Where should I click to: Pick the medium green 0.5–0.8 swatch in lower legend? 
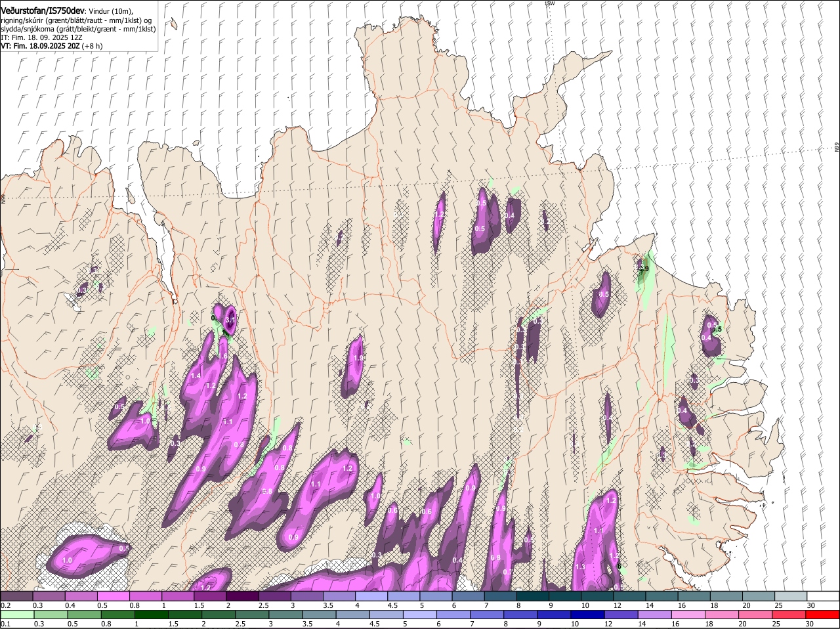coord(85,615)
